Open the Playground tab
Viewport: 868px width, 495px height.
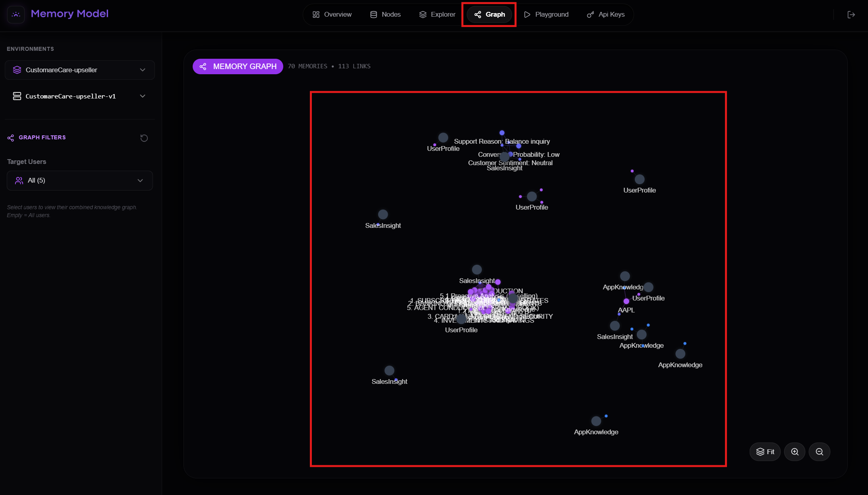pyautogui.click(x=546, y=15)
